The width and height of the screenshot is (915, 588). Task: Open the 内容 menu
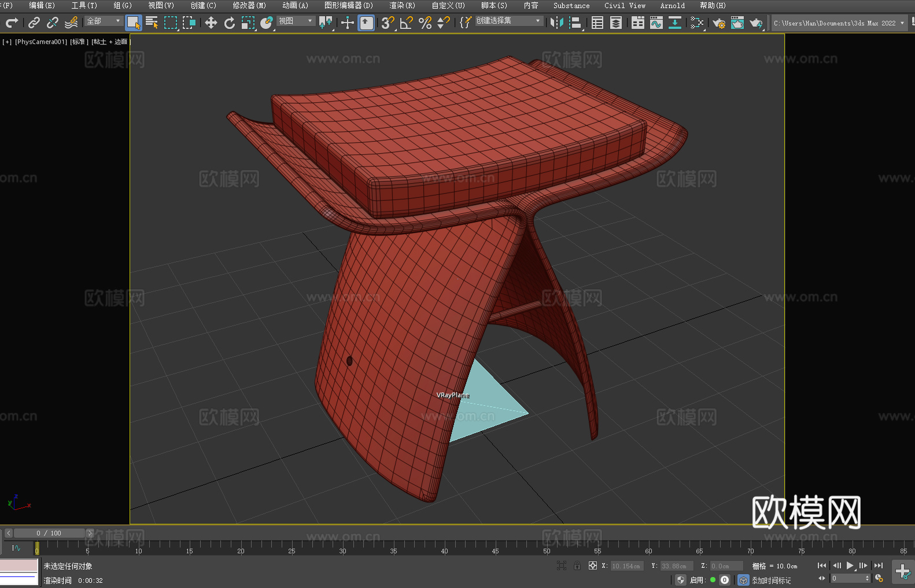tap(531, 5)
